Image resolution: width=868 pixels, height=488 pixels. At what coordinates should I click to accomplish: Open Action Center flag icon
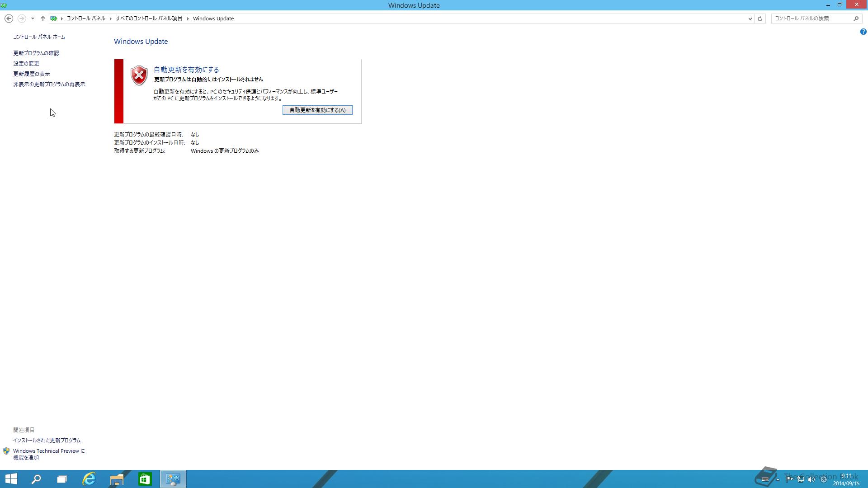[789, 479]
